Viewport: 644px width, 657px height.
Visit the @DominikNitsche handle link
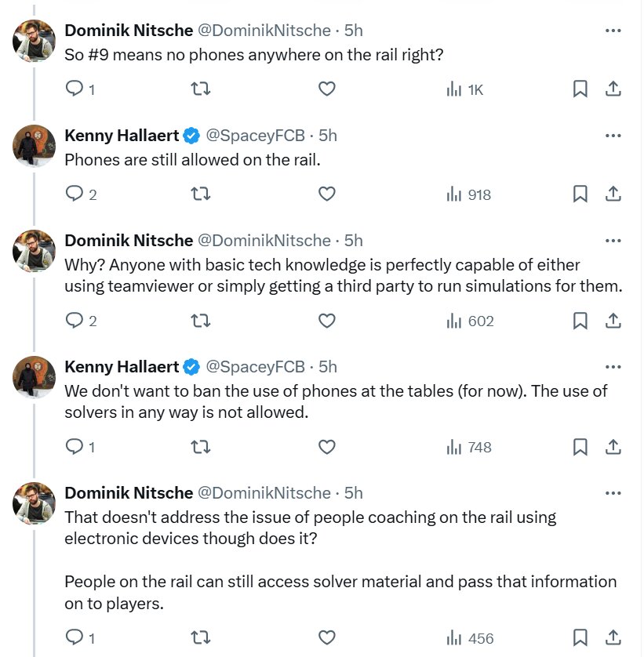(x=263, y=31)
